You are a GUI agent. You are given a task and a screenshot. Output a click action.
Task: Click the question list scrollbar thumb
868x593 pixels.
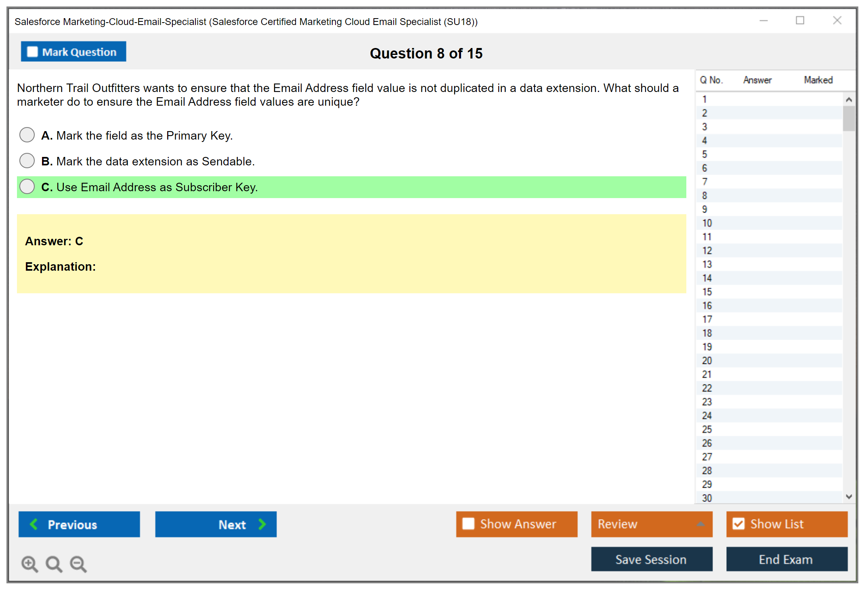849,119
